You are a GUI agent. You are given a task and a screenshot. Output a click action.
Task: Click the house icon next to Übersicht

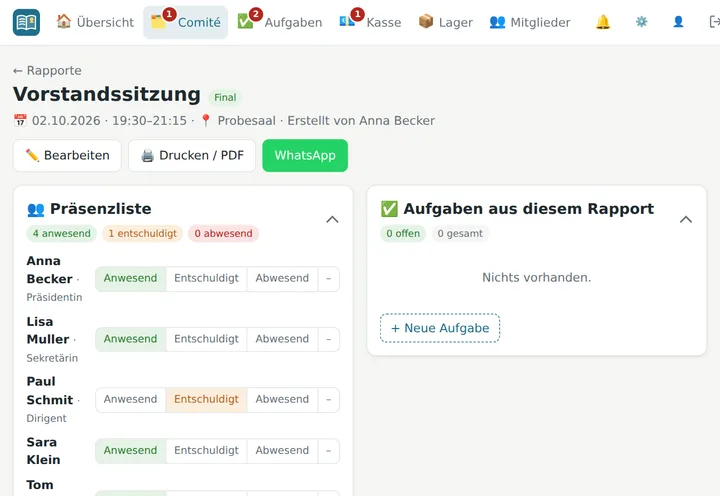64,21
